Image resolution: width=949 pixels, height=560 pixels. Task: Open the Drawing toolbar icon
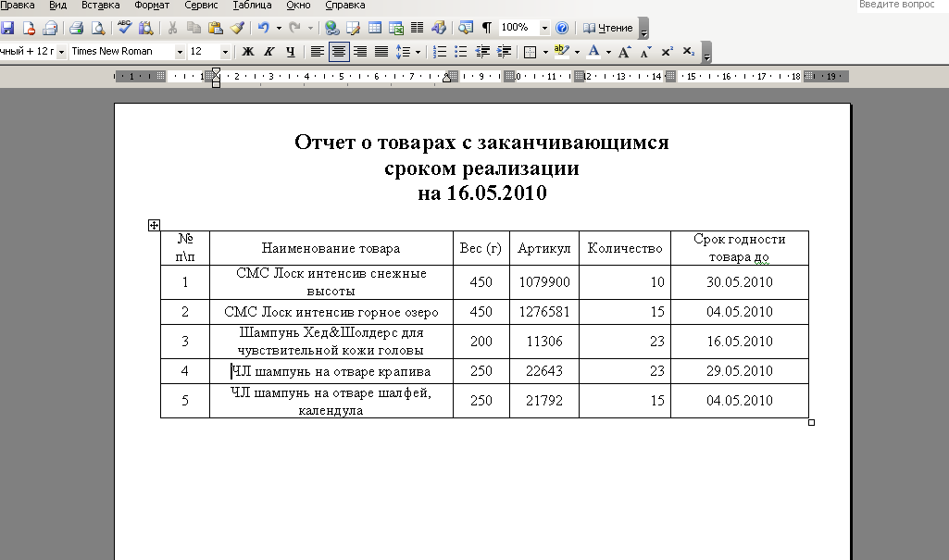[x=439, y=28]
